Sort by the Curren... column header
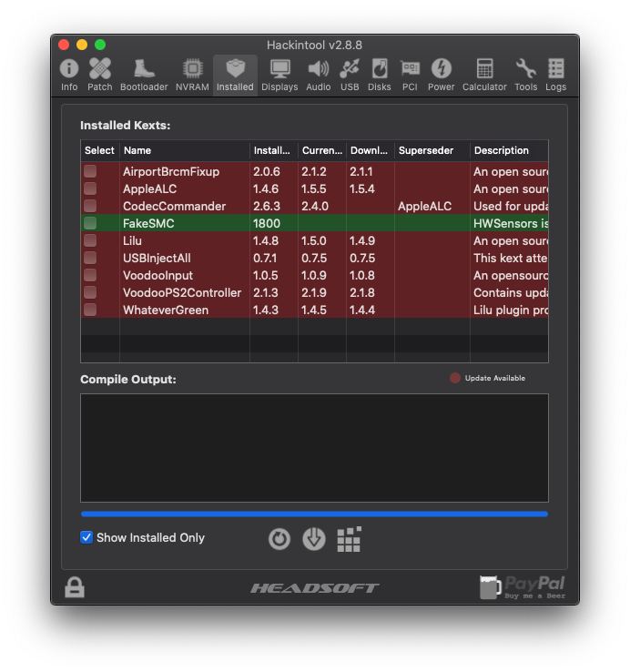The image size is (630, 672). (x=322, y=150)
